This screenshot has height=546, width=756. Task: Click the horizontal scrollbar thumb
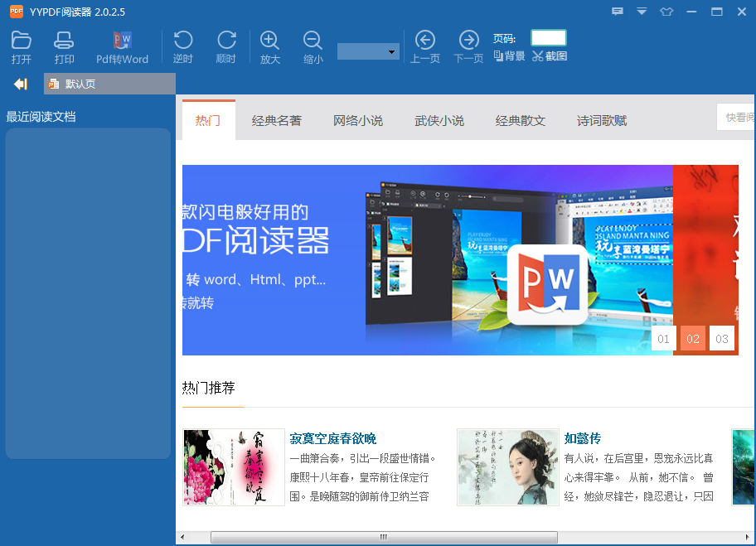click(x=384, y=537)
